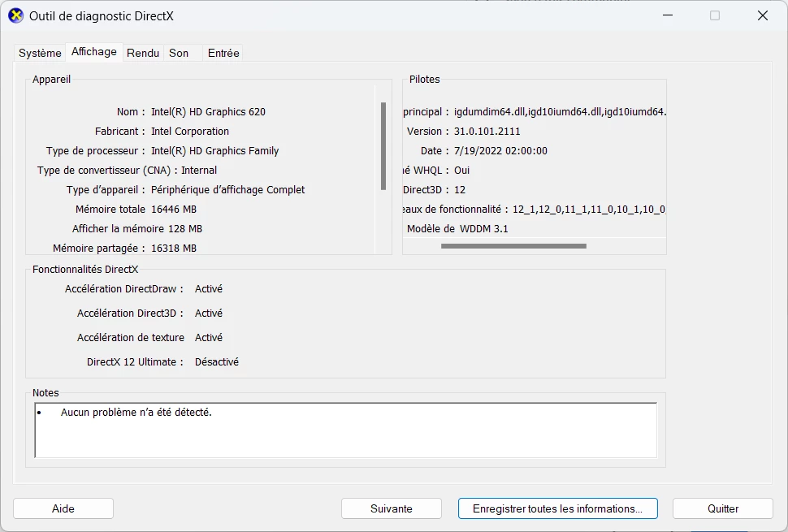Select the Affichage tab

(94, 52)
